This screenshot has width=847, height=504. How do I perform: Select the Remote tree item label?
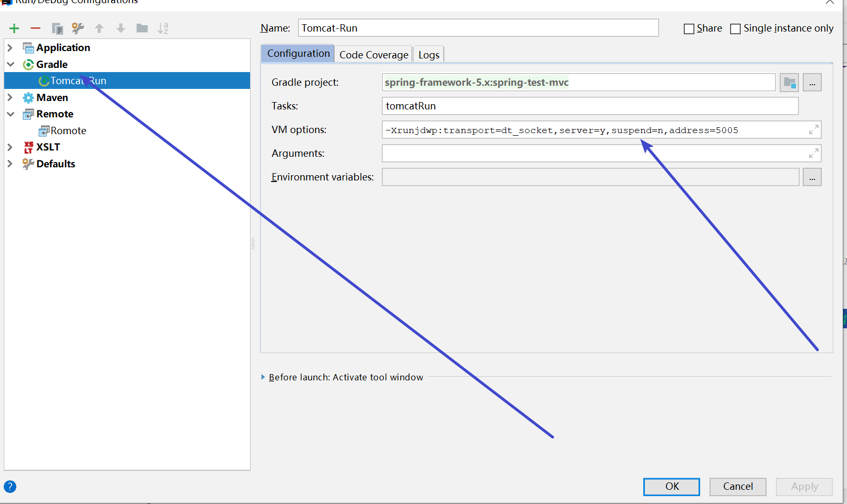55,114
